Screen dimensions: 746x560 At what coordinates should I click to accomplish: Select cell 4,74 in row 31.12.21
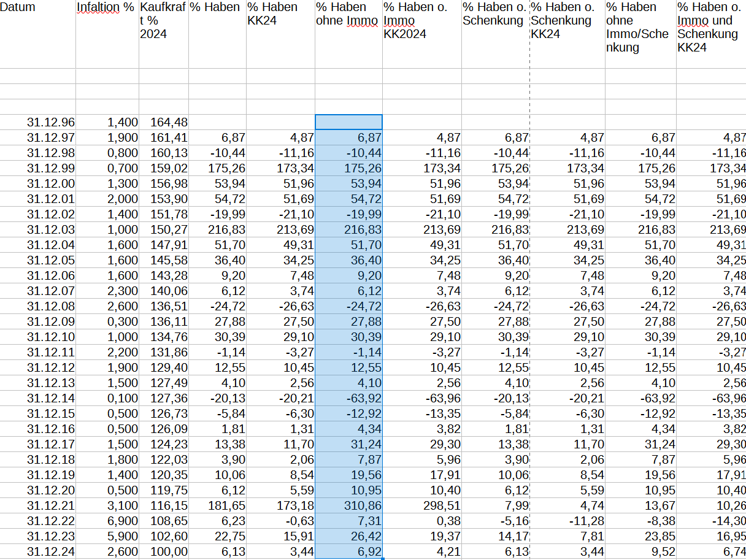pyautogui.click(x=567, y=505)
